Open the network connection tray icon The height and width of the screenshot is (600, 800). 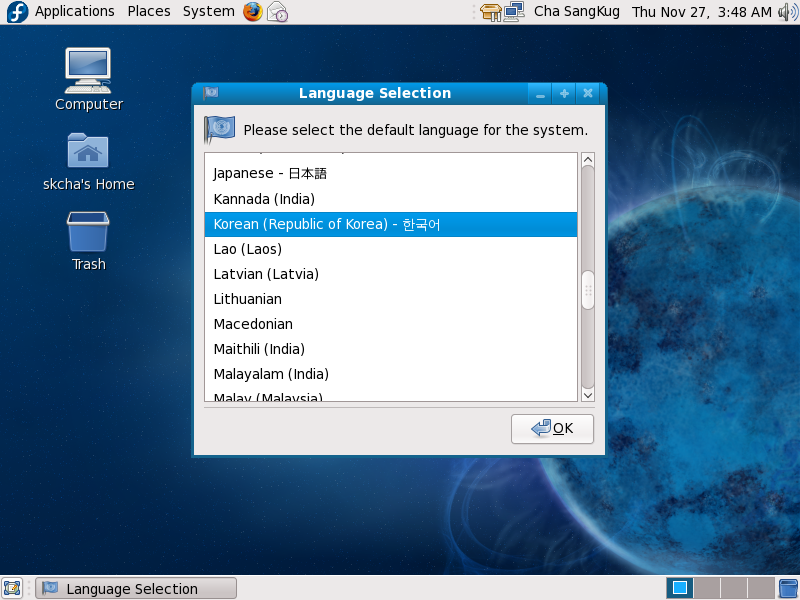514,12
